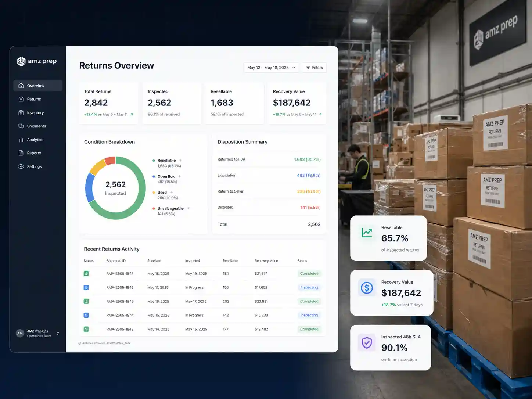Click the Recovery Value column header
The image size is (532, 399).
pyautogui.click(x=266, y=261)
